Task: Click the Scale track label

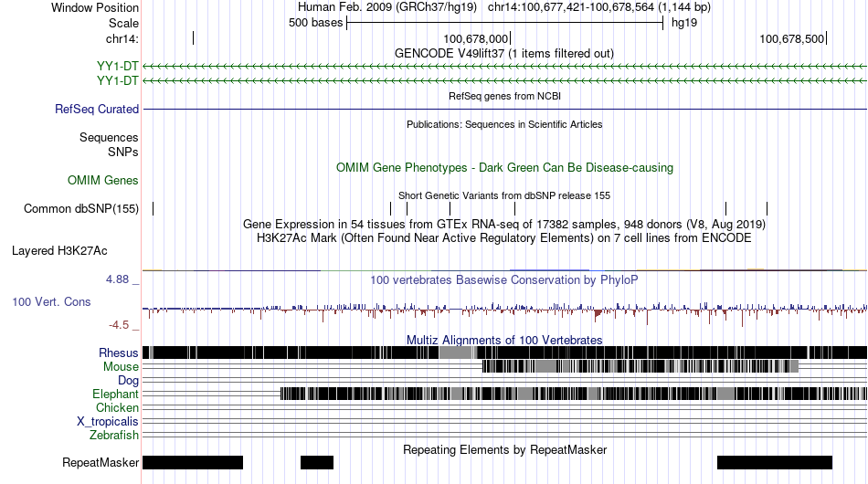Action: tap(123, 23)
